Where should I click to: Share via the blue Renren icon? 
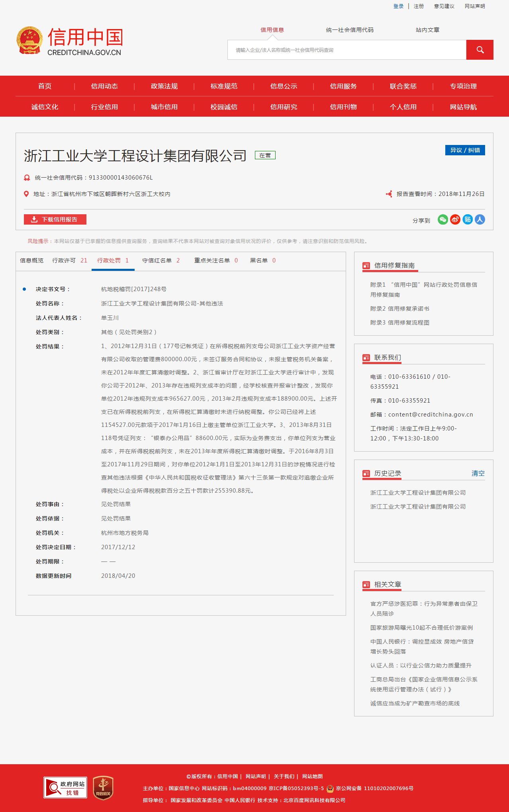click(x=480, y=219)
